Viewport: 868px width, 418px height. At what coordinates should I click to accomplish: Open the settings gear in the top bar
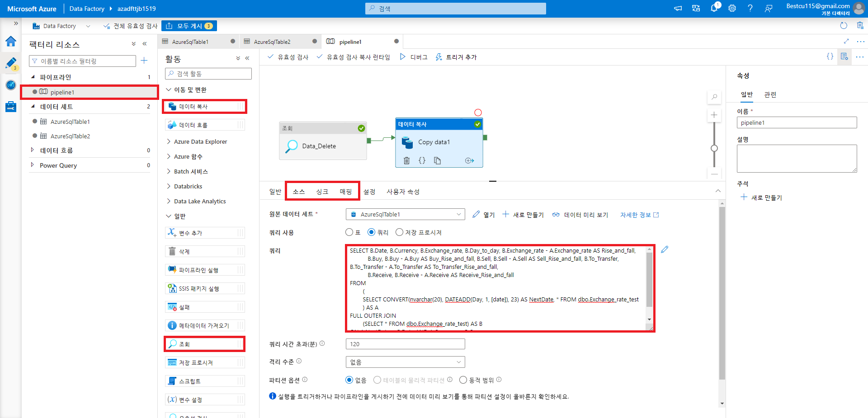732,8
